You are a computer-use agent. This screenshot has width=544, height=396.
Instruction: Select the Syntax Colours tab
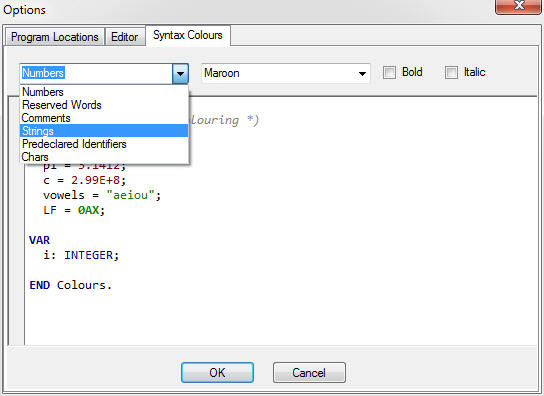coord(188,35)
